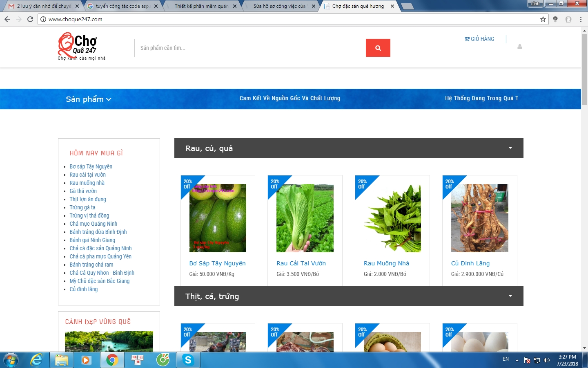Click the Chợ Quê 247 logo
Screen dimensions: 588x368
pyautogui.click(x=82, y=47)
